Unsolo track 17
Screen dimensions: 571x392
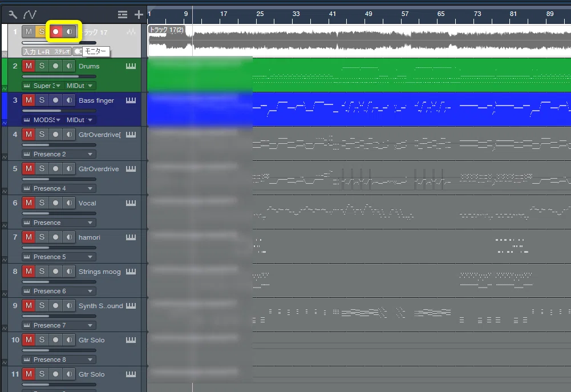click(x=42, y=32)
